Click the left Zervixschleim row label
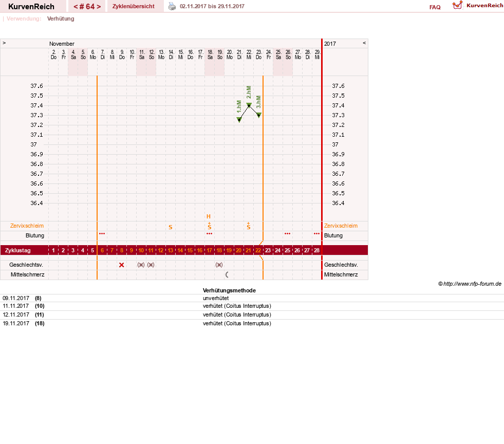 27,226
